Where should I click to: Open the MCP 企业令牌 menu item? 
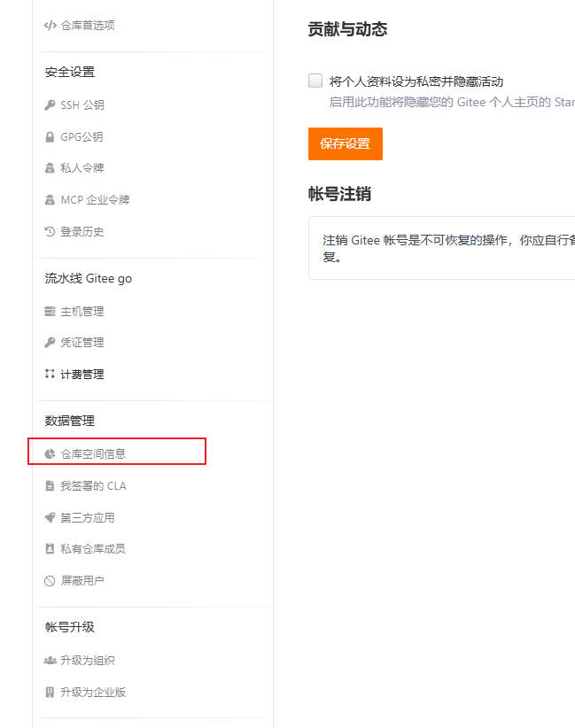pyautogui.click(x=95, y=200)
